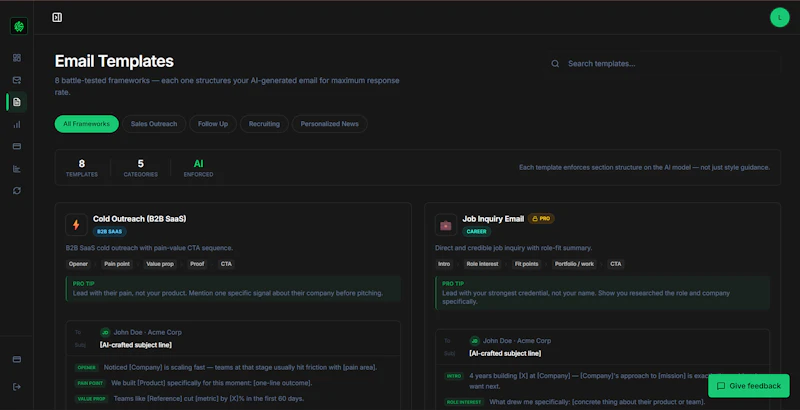
Task: Open the dashboard grid icon in the sidebar
Action: click(17, 58)
